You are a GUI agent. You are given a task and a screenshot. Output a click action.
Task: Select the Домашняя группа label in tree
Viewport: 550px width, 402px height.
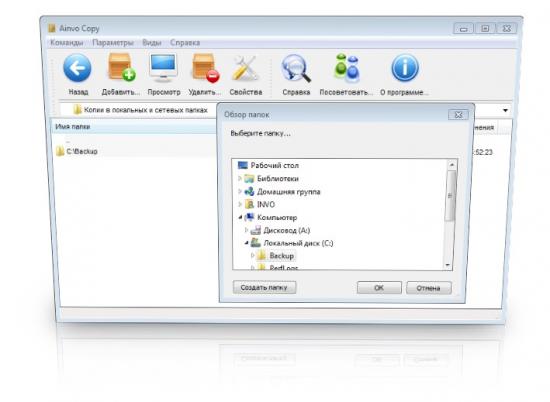pos(289,192)
